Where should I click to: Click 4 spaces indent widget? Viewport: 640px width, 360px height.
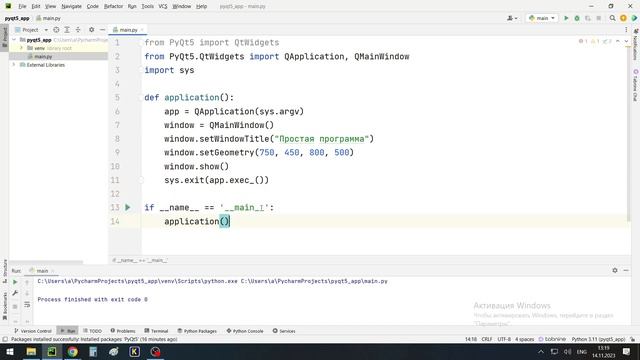pyautogui.click(x=524, y=339)
